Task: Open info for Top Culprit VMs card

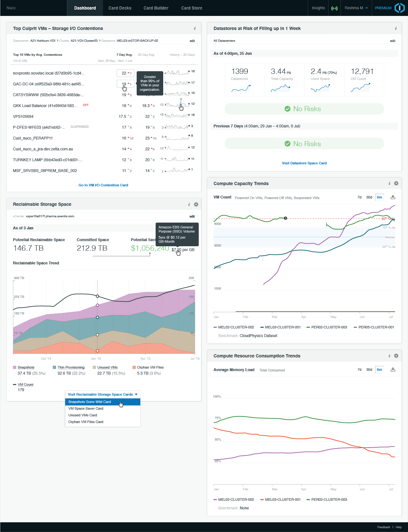Action: pos(195,28)
